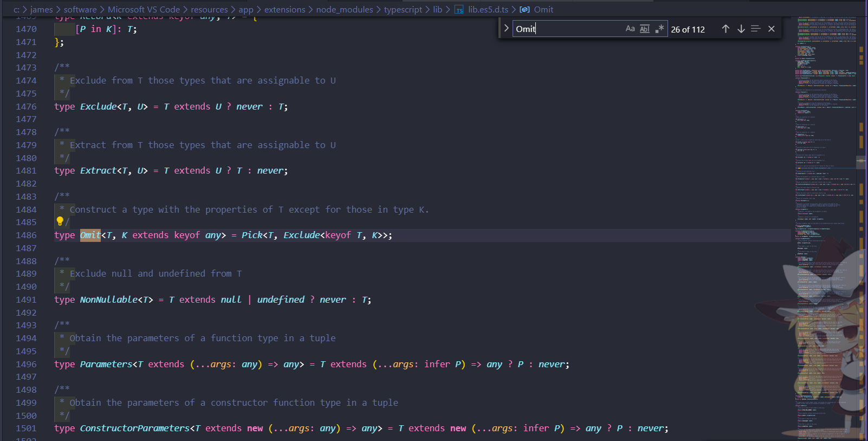Click 'Pick' in the Omit definition
Viewport: 868px width, 441px height.
pyautogui.click(x=252, y=235)
